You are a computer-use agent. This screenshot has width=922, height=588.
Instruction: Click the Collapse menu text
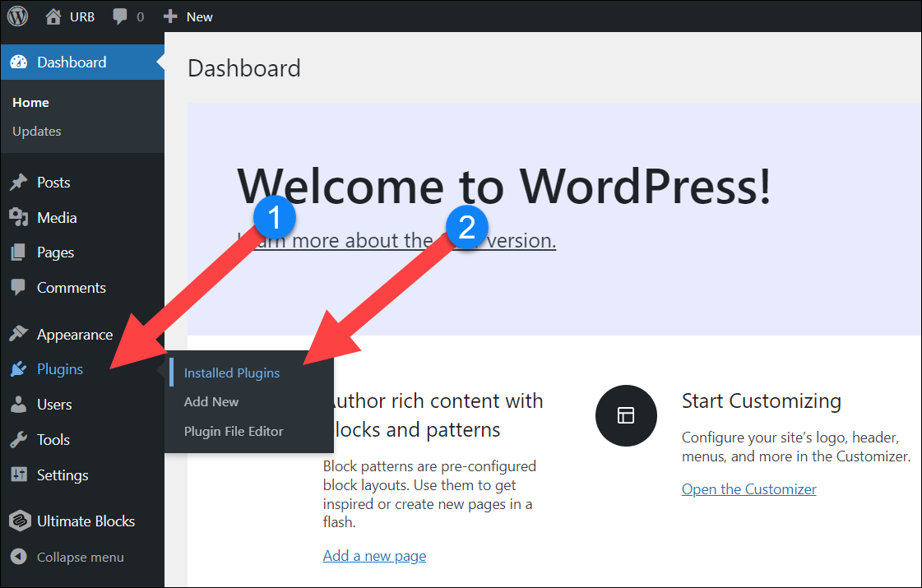tap(81, 557)
